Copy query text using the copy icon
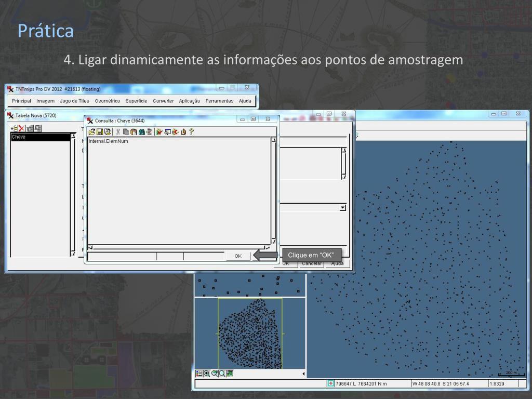 126,132
